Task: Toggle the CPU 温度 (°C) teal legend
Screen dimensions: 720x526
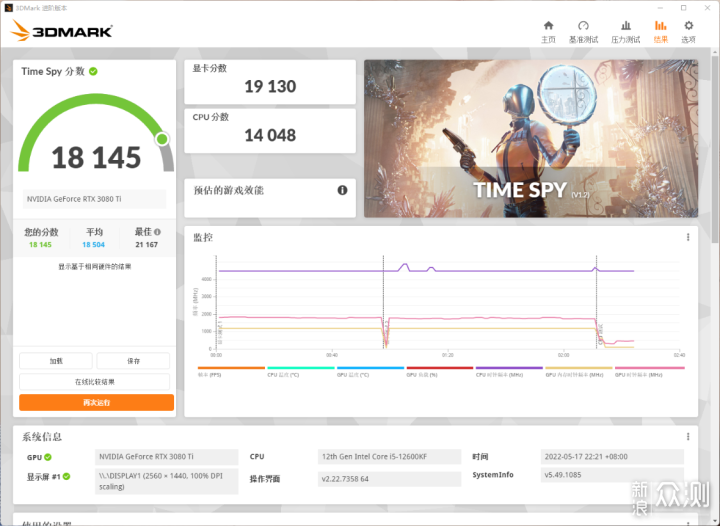Action: click(301, 371)
